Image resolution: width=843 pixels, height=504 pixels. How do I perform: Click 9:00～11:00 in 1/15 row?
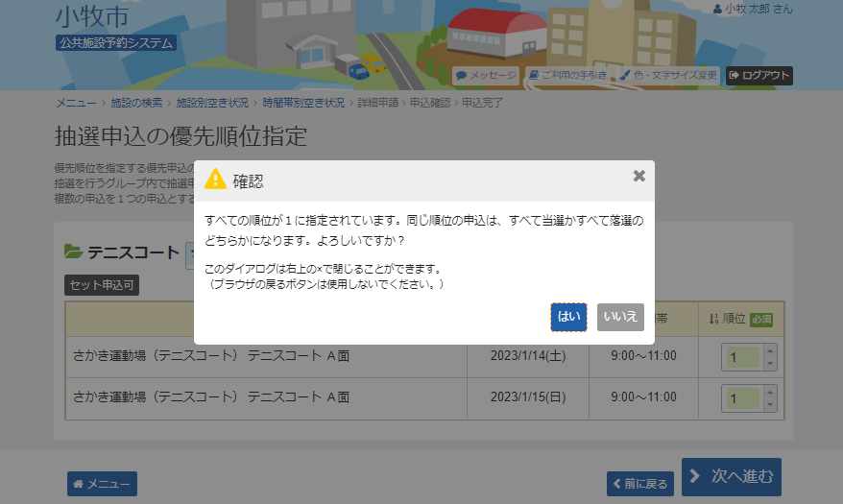tap(643, 397)
